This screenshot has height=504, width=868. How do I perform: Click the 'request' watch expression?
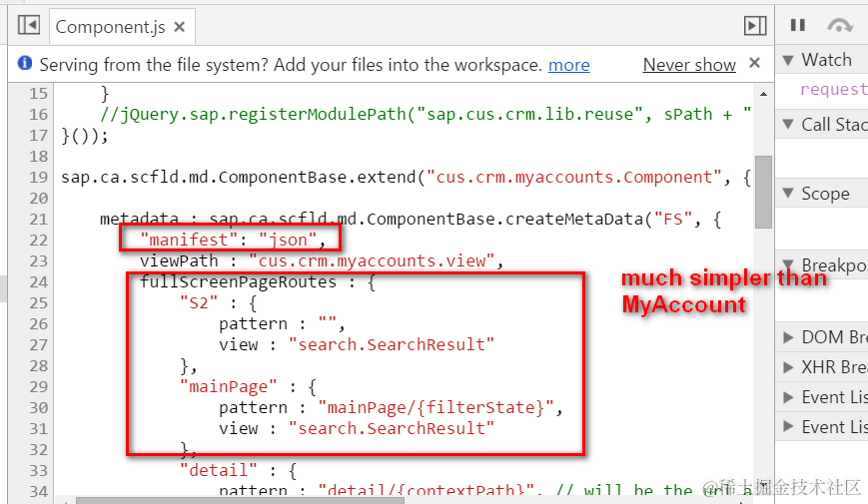834,89
